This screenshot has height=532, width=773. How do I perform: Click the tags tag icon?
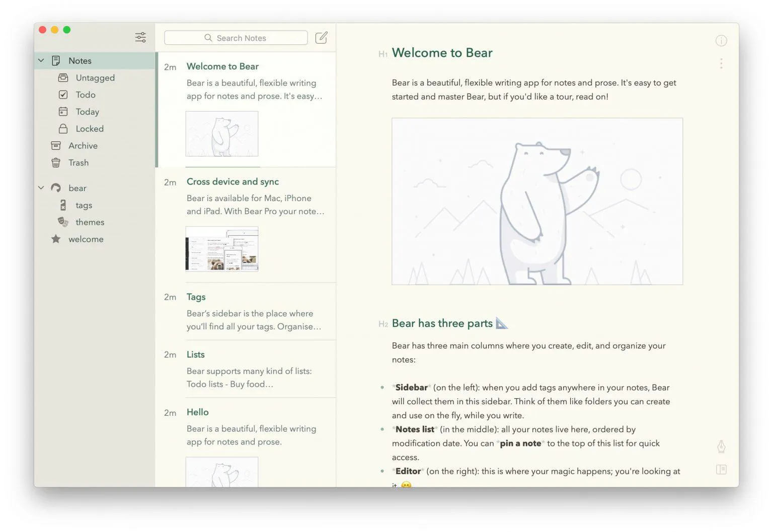tap(63, 205)
